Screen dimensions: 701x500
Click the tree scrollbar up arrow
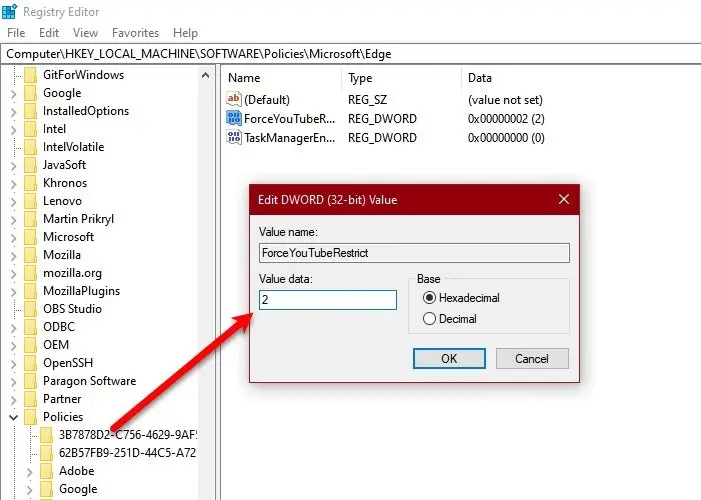[x=205, y=75]
